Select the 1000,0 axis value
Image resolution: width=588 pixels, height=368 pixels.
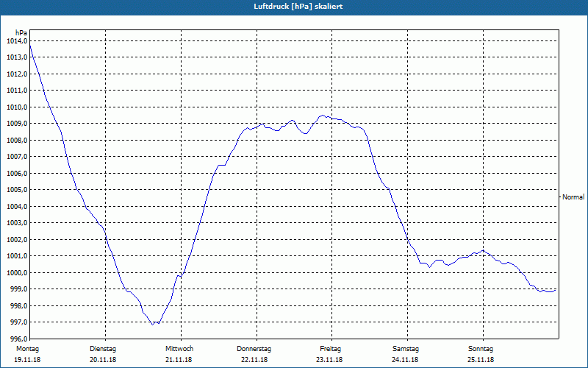click(17, 272)
